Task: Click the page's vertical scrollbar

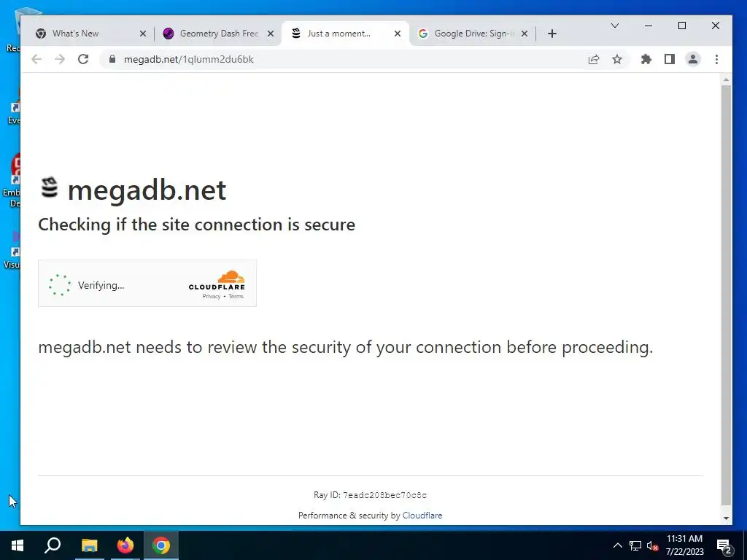Action: [726, 295]
